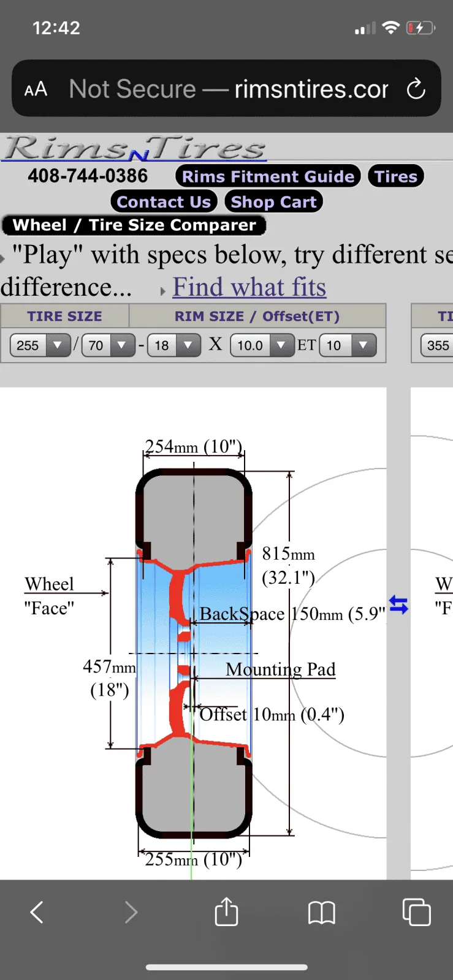This screenshot has width=453, height=980.
Task: Tap the Wi-Fi status icon
Action: 390,28
